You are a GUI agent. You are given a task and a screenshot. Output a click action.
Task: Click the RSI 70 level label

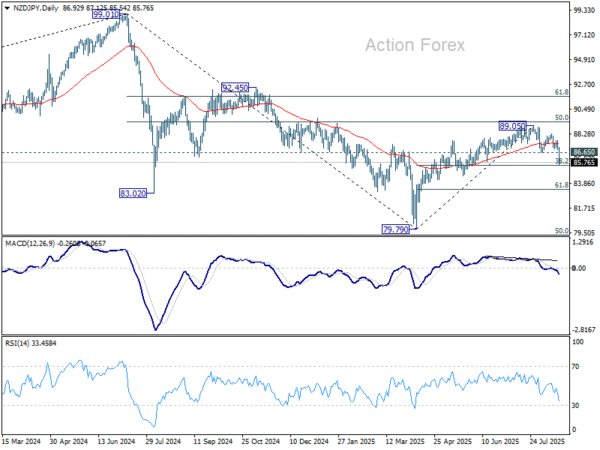(576, 367)
